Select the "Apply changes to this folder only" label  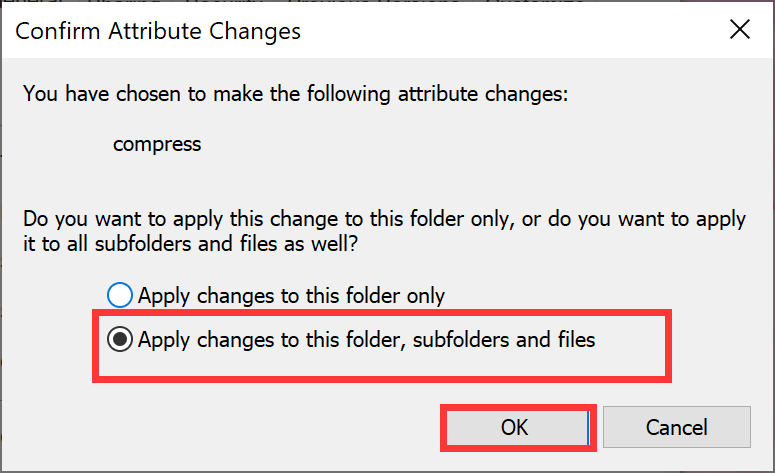(x=291, y=296)
